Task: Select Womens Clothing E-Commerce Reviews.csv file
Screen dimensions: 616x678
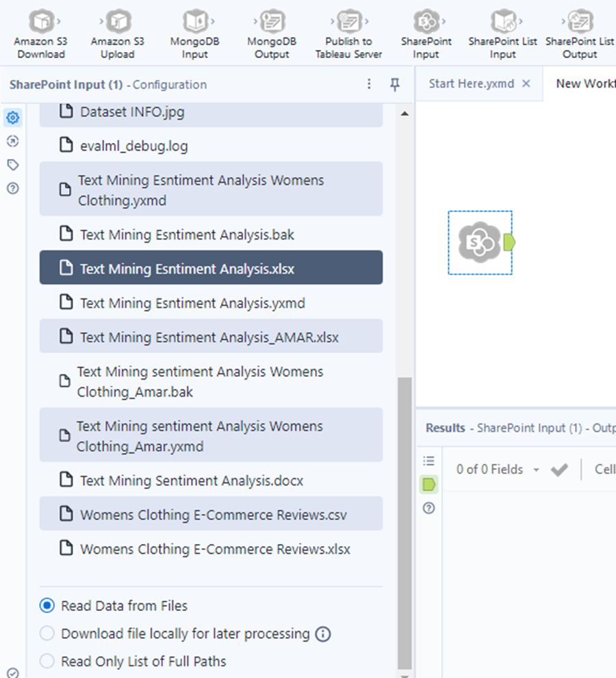Action: pyautogui.click(x=213, y=515)
